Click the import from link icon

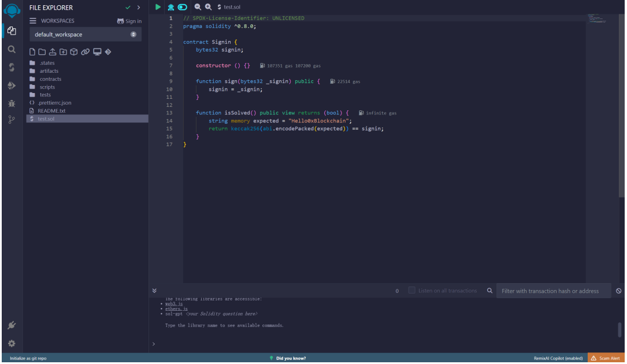click(x=85, y=52)
